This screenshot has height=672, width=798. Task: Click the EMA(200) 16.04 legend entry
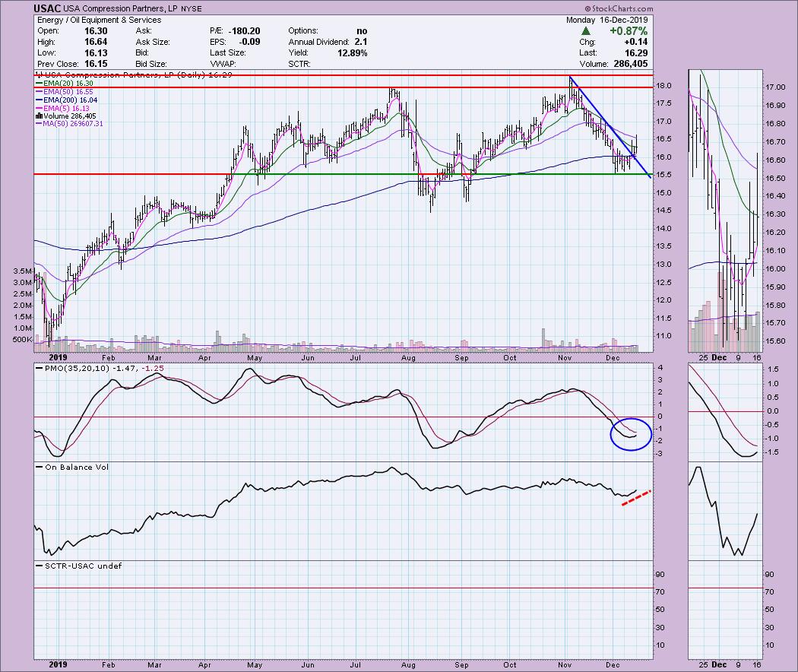click(65, 100)
